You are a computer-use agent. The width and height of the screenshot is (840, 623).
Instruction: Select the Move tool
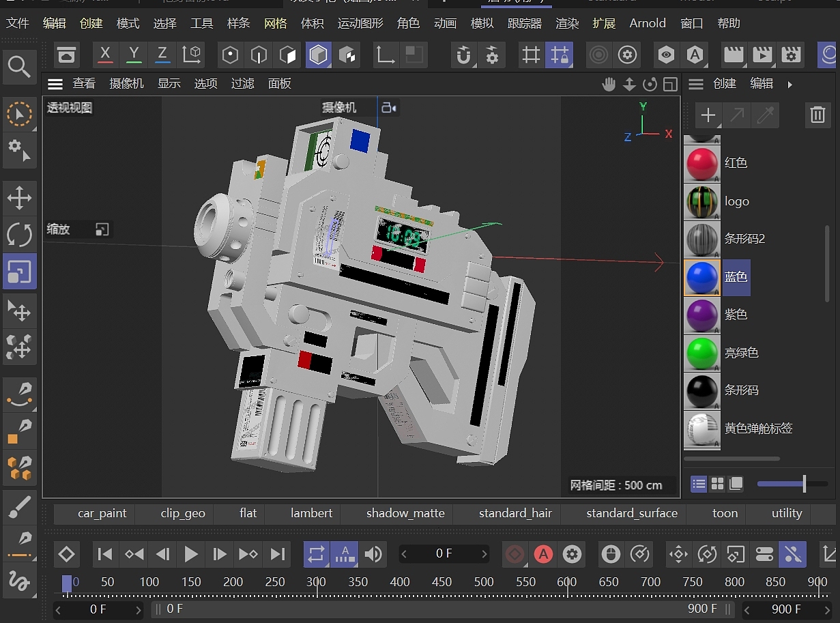click(x=19, y=199)
